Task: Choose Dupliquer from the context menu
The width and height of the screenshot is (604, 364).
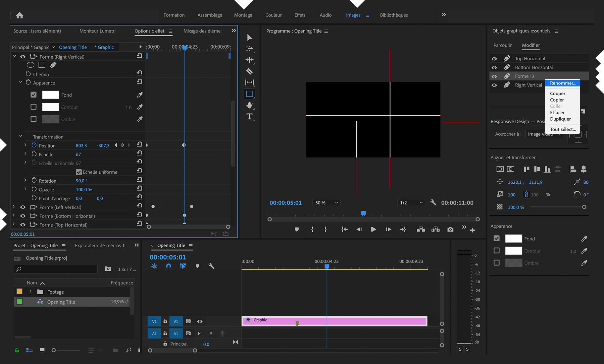Action: 560,119
